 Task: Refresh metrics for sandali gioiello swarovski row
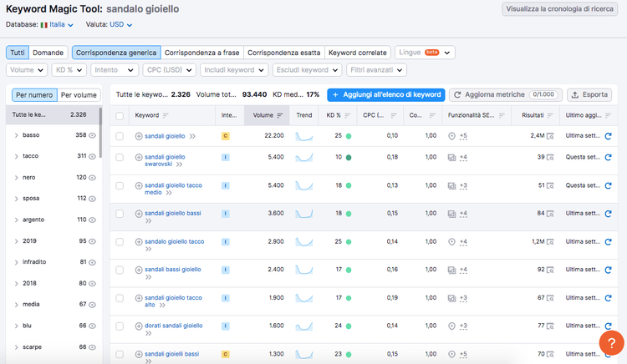608,157
